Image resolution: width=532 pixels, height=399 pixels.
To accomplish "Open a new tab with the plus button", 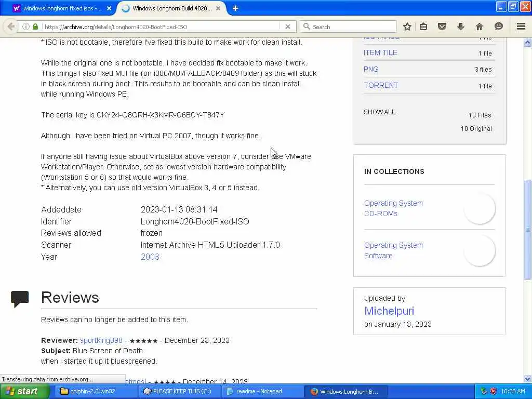I will click(235, 8).
